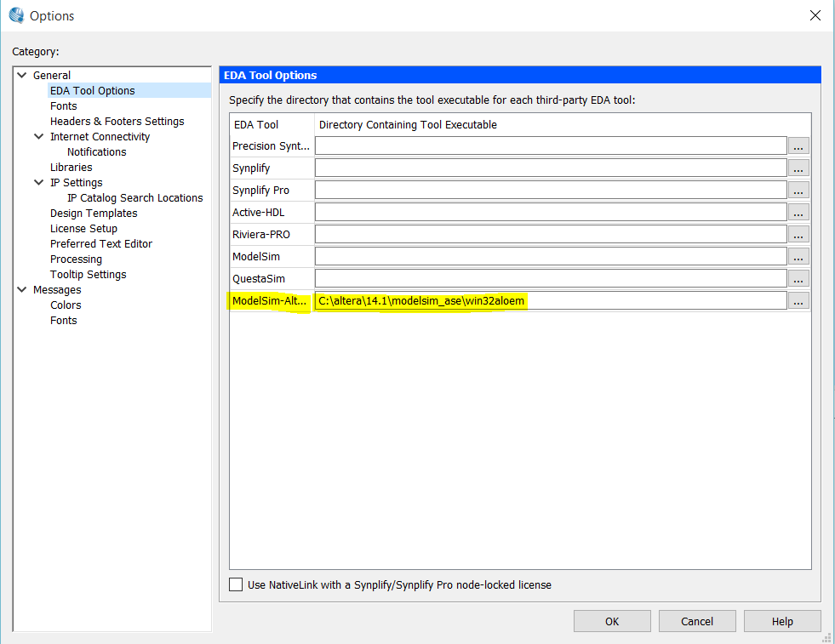
Task: Select Messages category
Action: [x=57, y=289]
